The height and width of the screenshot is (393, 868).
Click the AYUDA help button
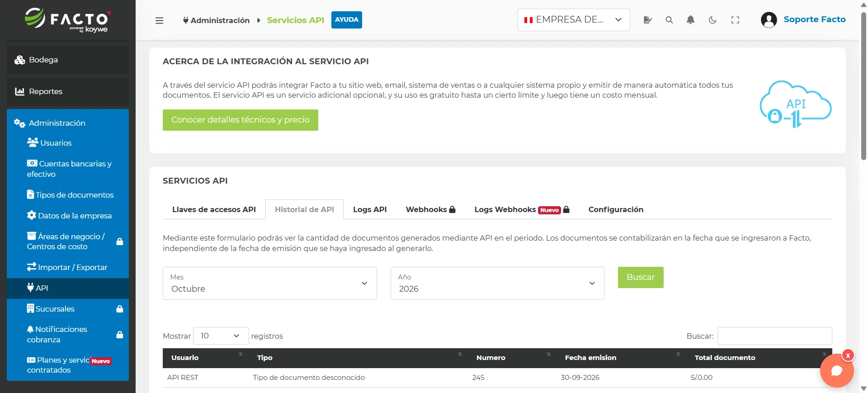(346, 20)
